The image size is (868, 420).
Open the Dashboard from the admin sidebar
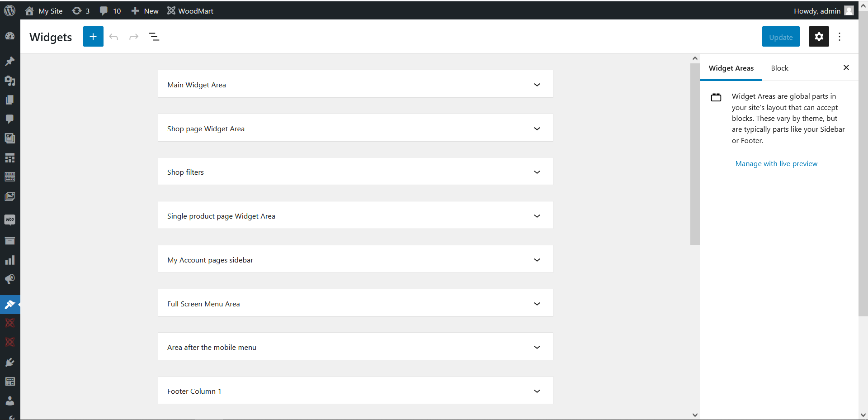coord(10,36)
